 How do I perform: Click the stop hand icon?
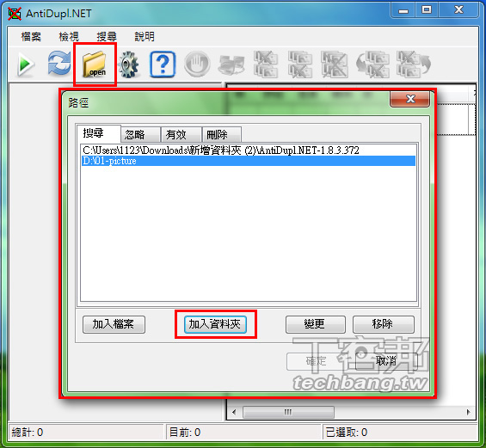coord(197,64)
